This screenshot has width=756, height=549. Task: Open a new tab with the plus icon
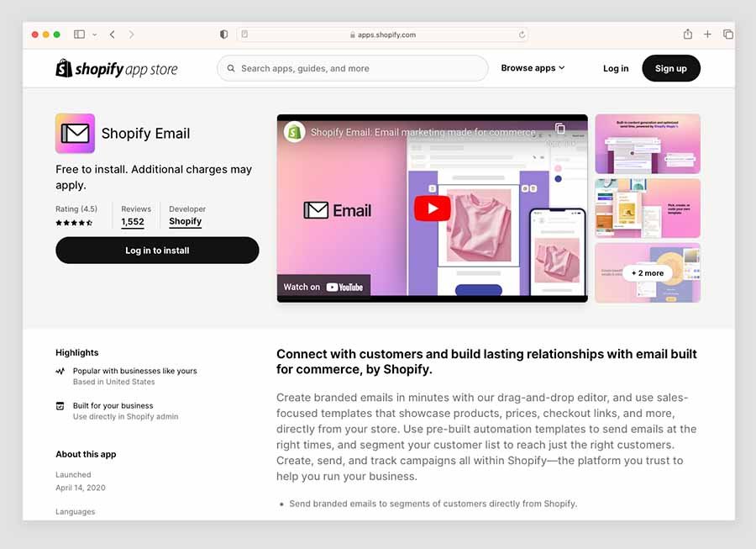[x=707, y=34]
